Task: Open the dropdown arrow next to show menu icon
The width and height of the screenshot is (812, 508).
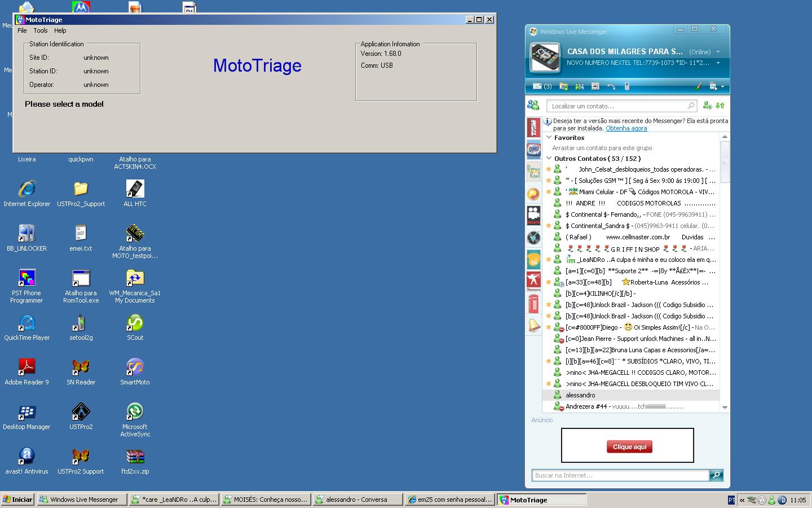Action: [722, 87]
